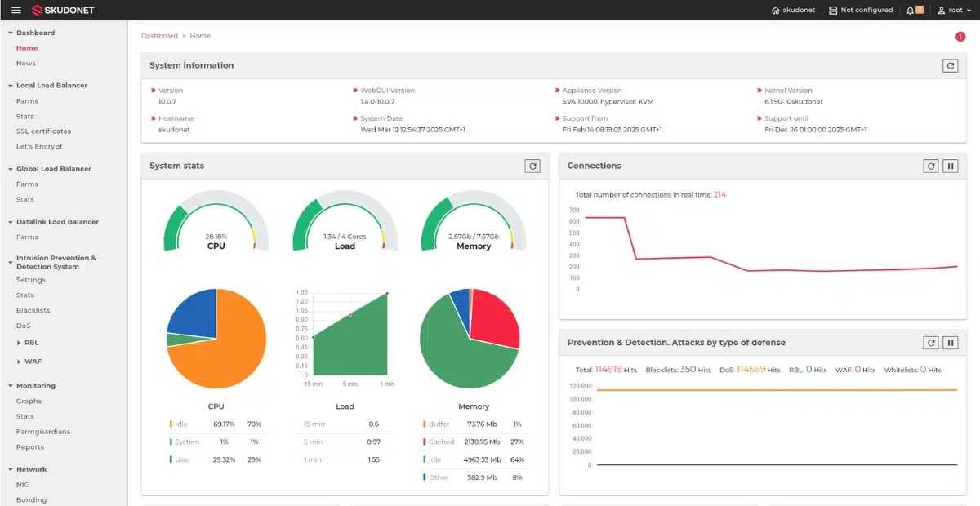Viewport: 980px width, 506px height.
Task: Refresh the Connections chart
Action: [931, 166]
